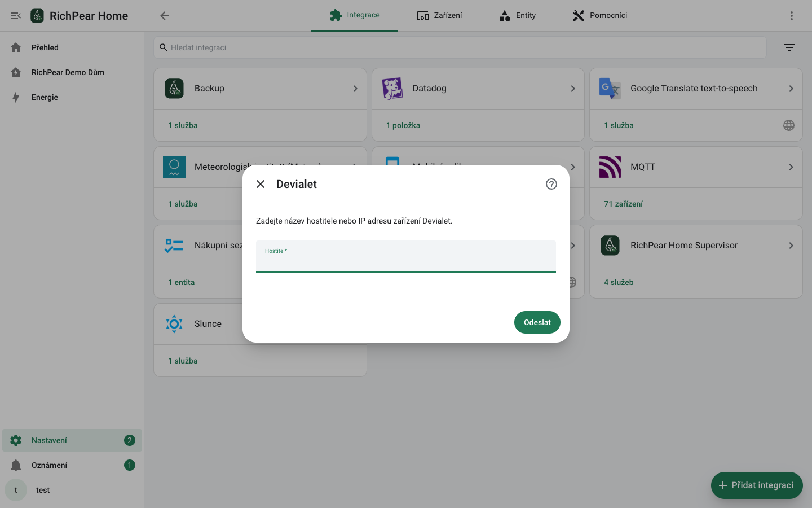Open Přehled via its home icon
The image size is (812, 508).
tap(16, 47)
